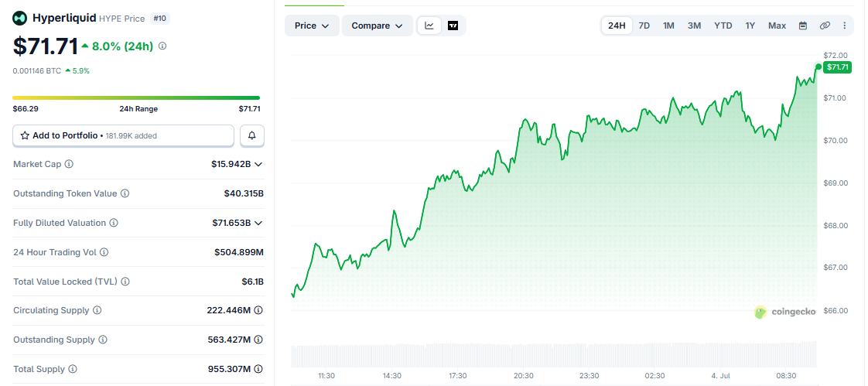Click info icon next to 222.446M value
The width and height of the screenshot is (868, 386).
[x=258, y=311]
